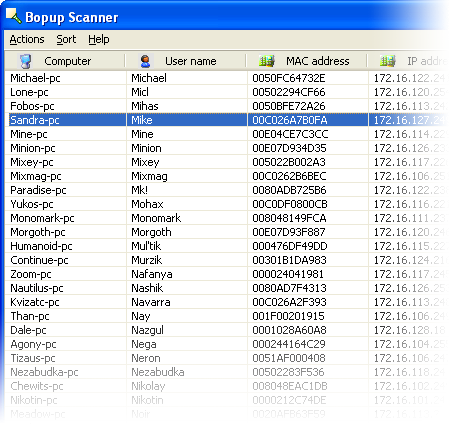The image size is (450, 425).
Task: Click user name Mihas
Action: tap(145, 106)
